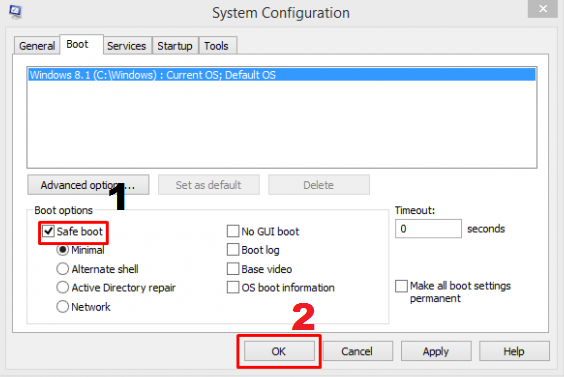564x377 pixels.
Task: Toggle the Safe boot checkbox
Action: tap(48, 231)
